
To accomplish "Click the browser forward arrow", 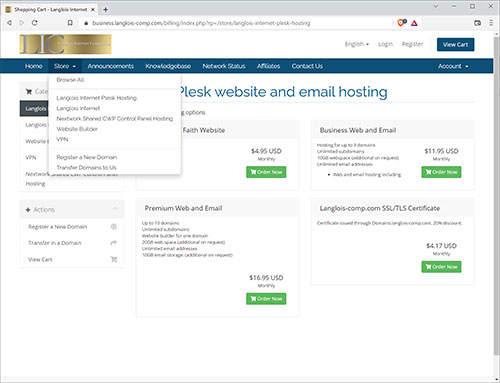I will tap(22, 23).
